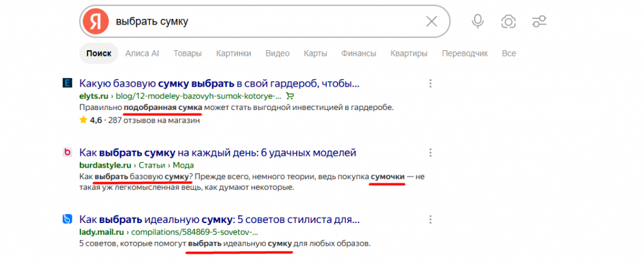Open image search camera icon
Viewport: 644px width, 262px height.
point(508,21)
